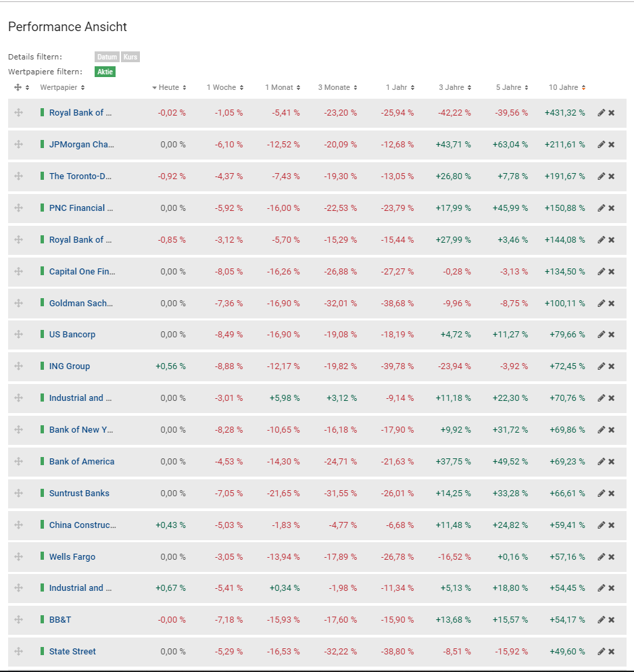Click the drag handle for ING Group row
This screenshot has height=672, width=634.
[18, 366]
